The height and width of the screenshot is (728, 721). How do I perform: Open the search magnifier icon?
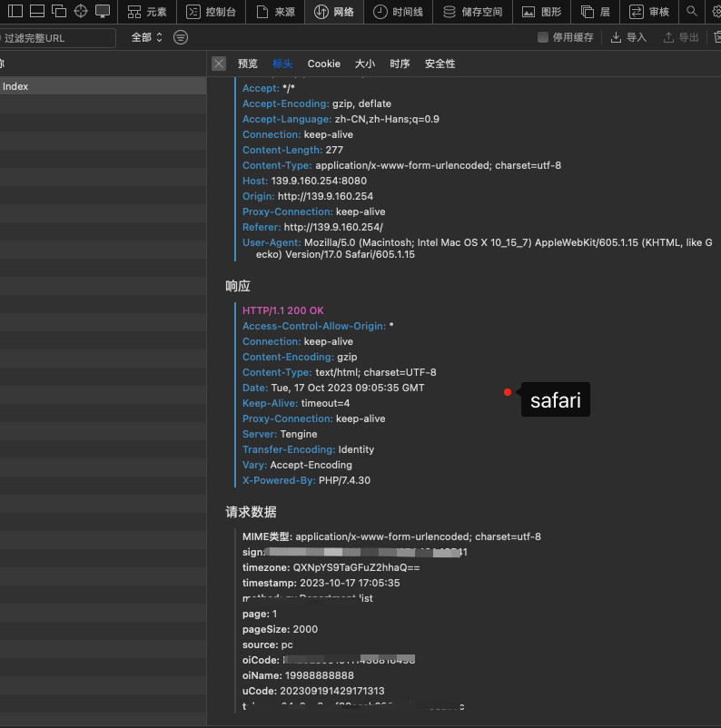pyautogui.click(x=692, y=12)
